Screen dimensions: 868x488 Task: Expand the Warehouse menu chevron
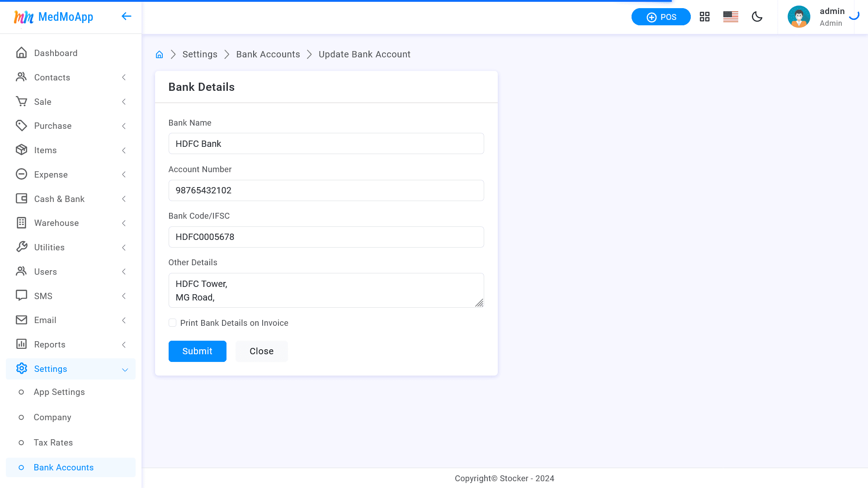(x=124, y=223)
